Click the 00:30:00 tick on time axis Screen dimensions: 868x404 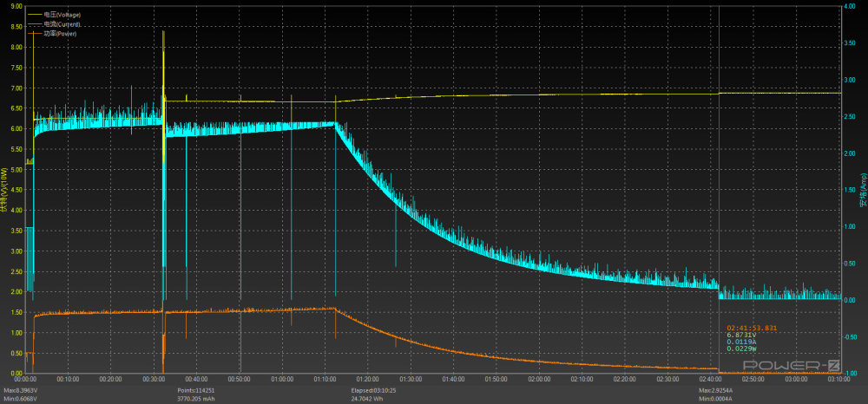coord(155,379)
